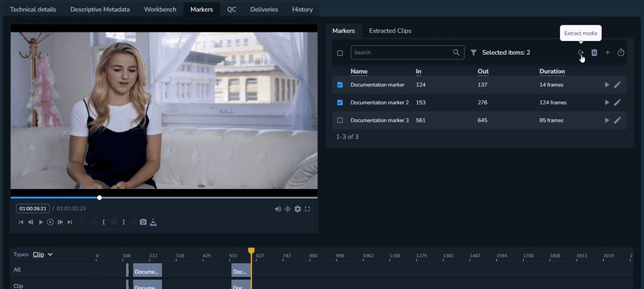Click the yellow timeline playhead marker
This screenshot has height=289, width=644.
(251, 250)
